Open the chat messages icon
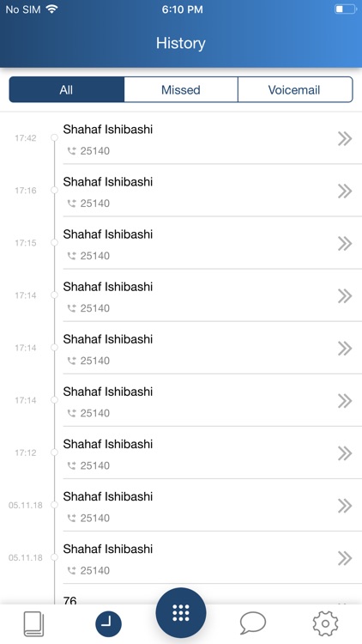The image size is (362, 644). click(253, 623)
